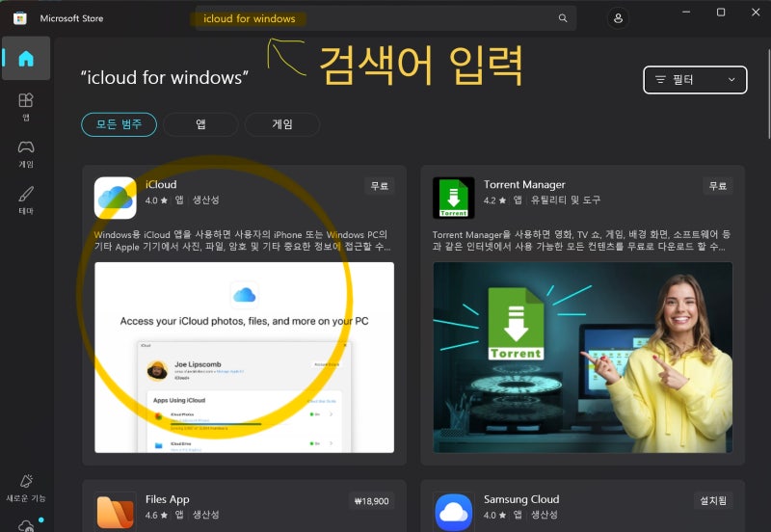Open the What's New section in sidebar
Screen dimensions: 771x532
(x=26, y=488)
